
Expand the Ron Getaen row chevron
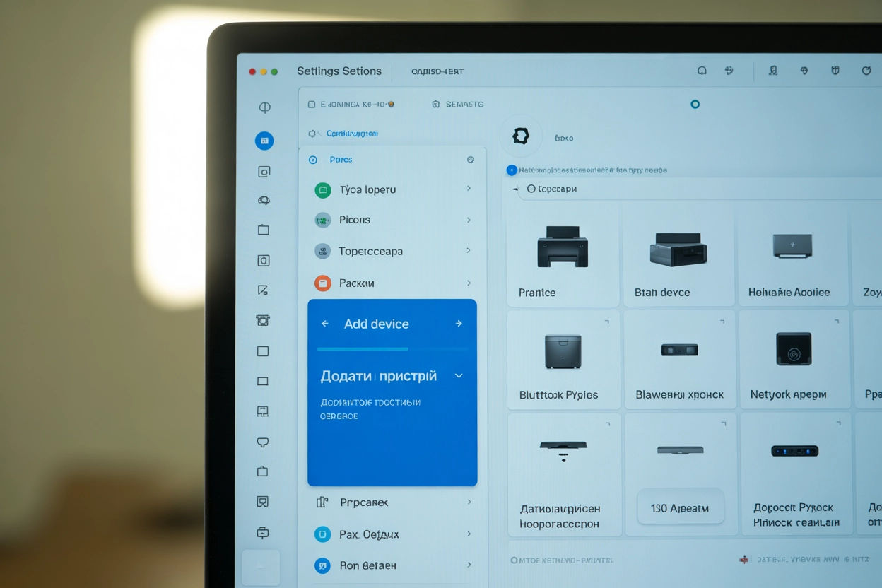point(469,565)
